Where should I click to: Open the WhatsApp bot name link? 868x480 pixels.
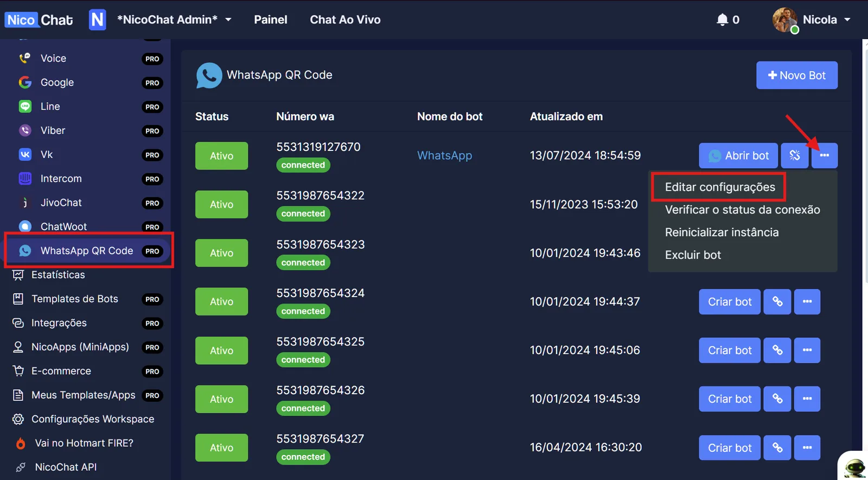(x=444, y=155)
